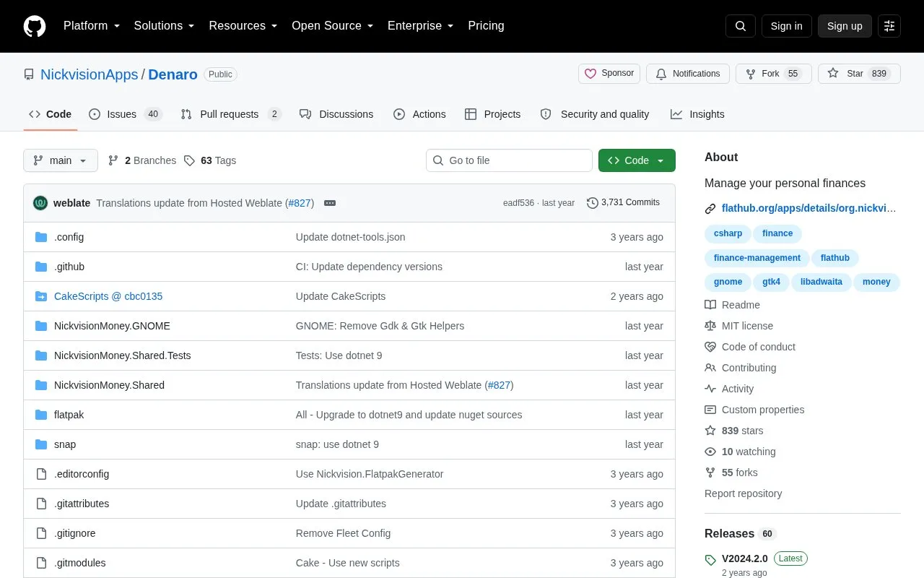View the 3,731 Commits history
Screen dimensions: 924x578
pyautogui.click(x=624, y=203)
